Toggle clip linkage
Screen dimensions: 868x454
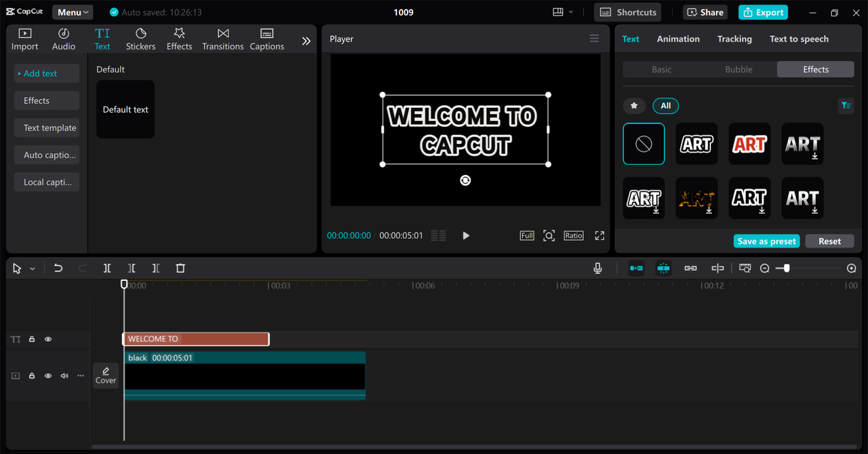[690, 268]
